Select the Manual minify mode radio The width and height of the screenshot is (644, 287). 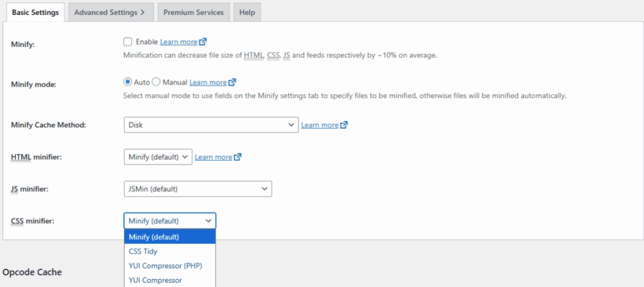click(x=156, y=82)
